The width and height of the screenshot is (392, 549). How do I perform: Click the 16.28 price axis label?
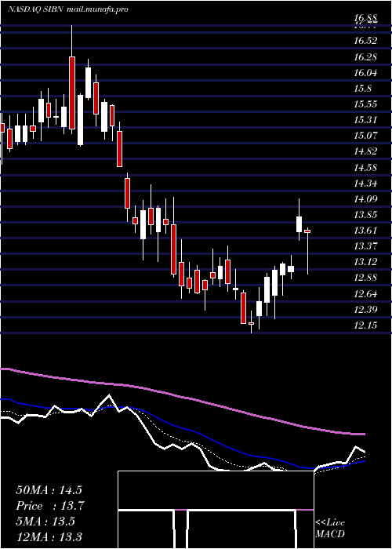[365, 56]
